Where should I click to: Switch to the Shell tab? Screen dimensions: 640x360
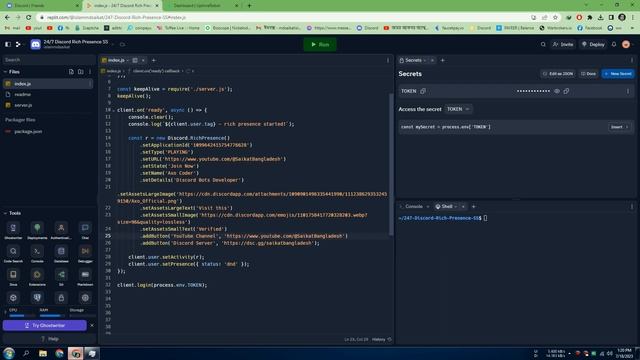tap(446, 207)
